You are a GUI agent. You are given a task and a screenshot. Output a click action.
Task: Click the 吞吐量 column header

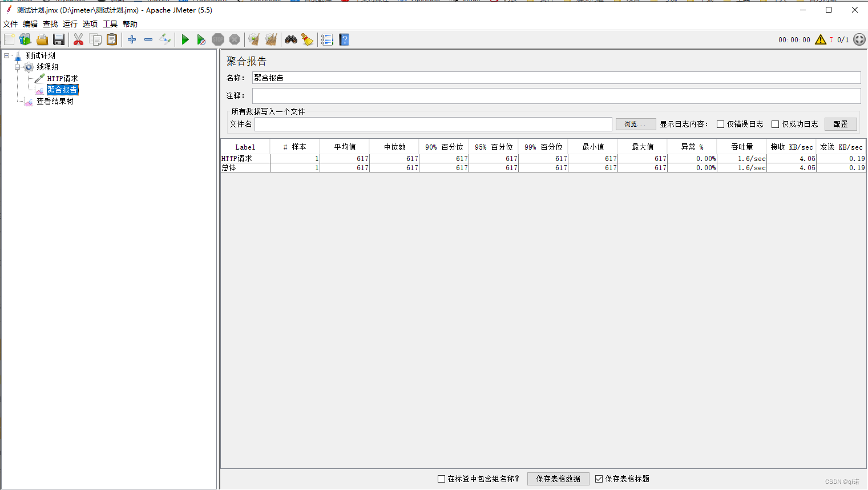(x=742, y=147)
